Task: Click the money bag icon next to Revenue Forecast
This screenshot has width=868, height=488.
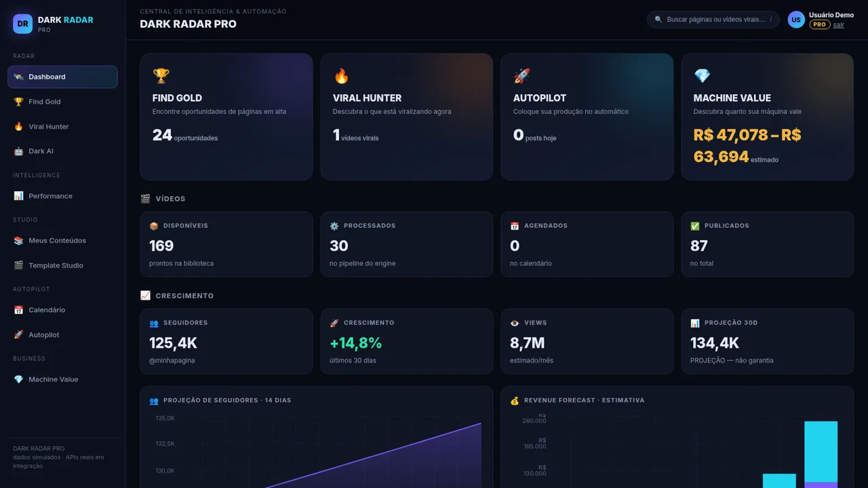Action: [515, 401]
